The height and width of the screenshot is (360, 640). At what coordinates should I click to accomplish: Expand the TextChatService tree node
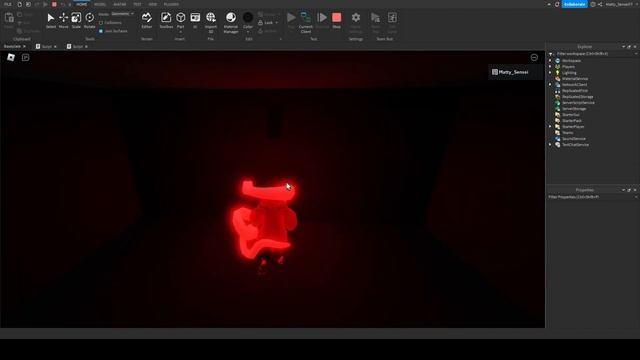550,144
